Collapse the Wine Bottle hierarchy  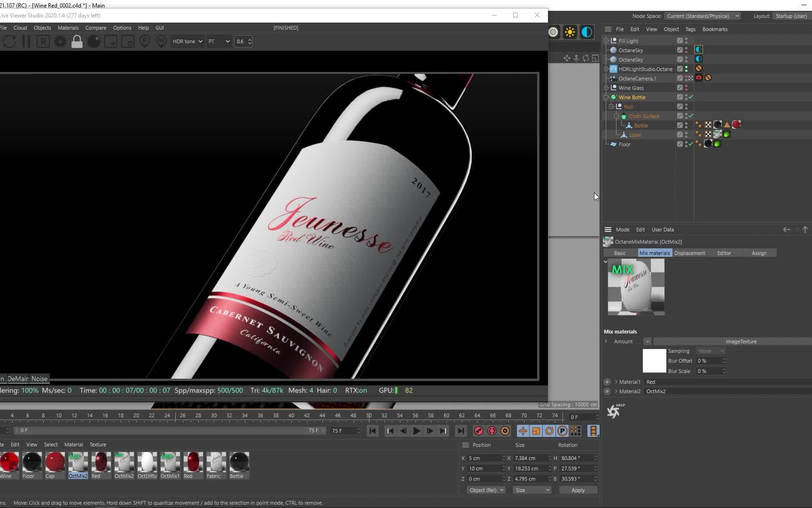tap(606, 97)
